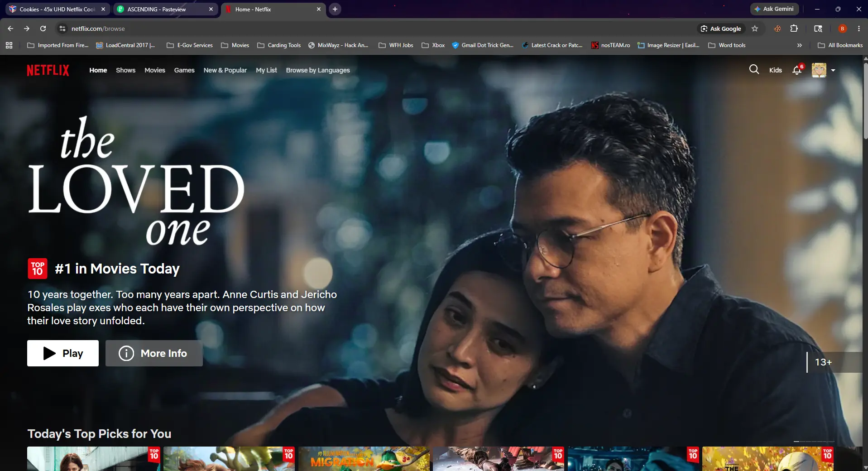Click the Top 10 badge beside #1 in Movies

click(x=38, y=269)
